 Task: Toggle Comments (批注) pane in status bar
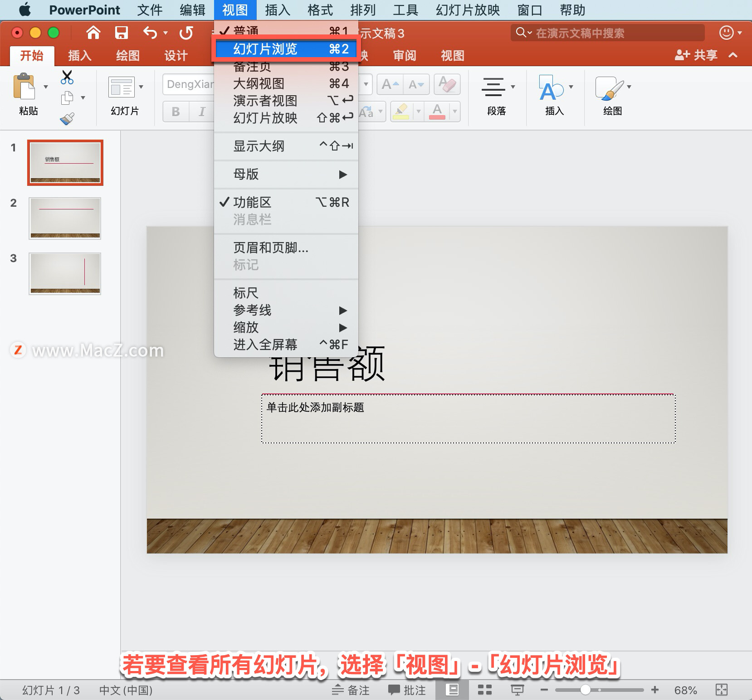coord(407,690)
